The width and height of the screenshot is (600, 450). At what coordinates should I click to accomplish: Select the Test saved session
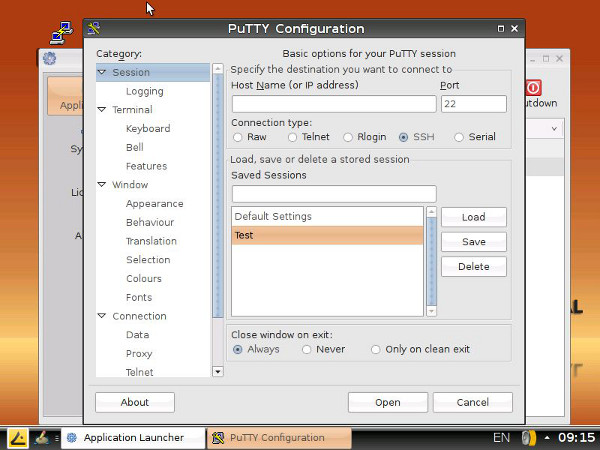point(327,235)
